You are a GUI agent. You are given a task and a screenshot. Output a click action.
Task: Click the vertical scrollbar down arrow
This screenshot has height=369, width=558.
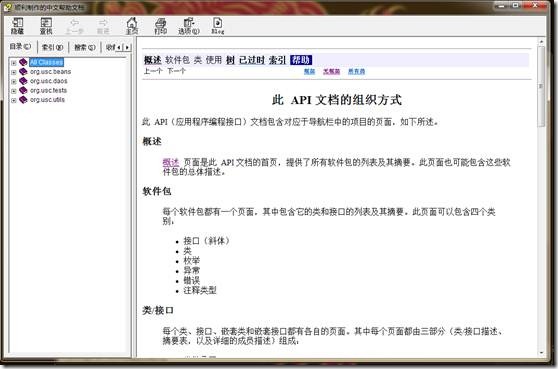click(541, 353)
